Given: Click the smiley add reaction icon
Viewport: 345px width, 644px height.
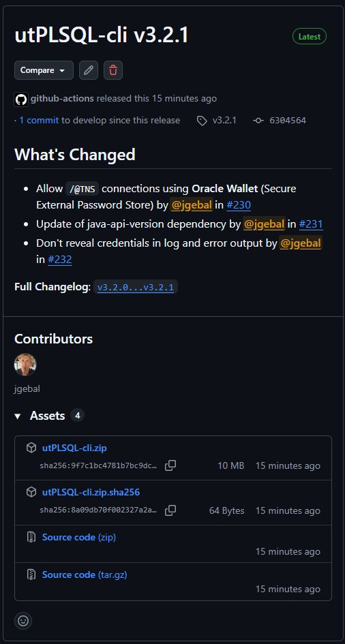Looking at the screenshot, I should coord(23,621).
